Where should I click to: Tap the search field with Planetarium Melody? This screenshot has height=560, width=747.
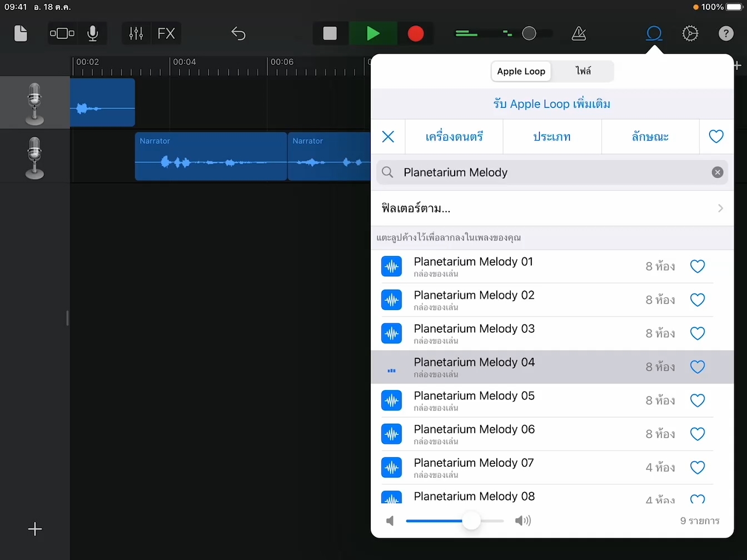[552, 172]
